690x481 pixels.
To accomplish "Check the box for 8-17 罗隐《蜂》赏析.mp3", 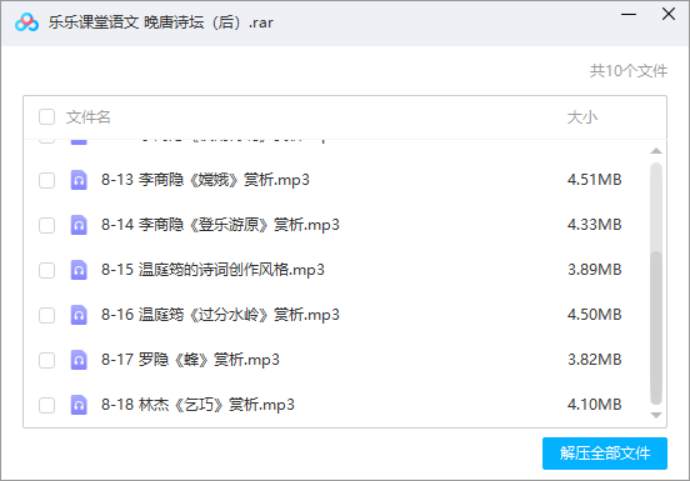I will tap(47, 360).
